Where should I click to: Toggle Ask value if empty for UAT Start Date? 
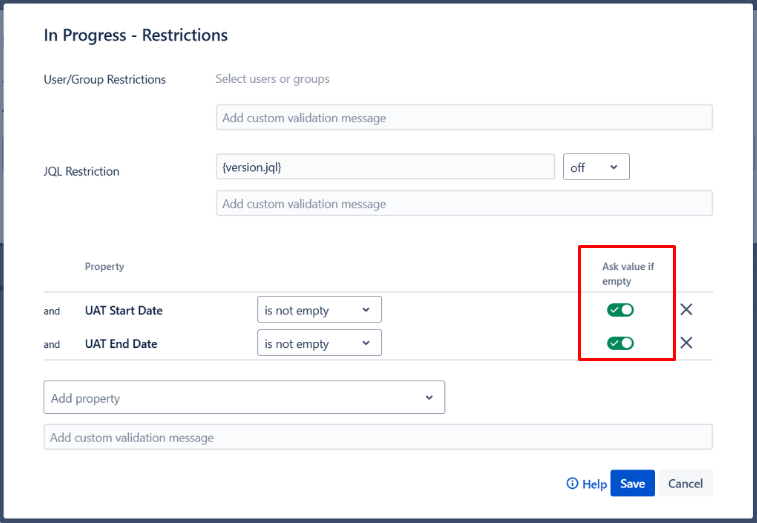pos(620,310)
